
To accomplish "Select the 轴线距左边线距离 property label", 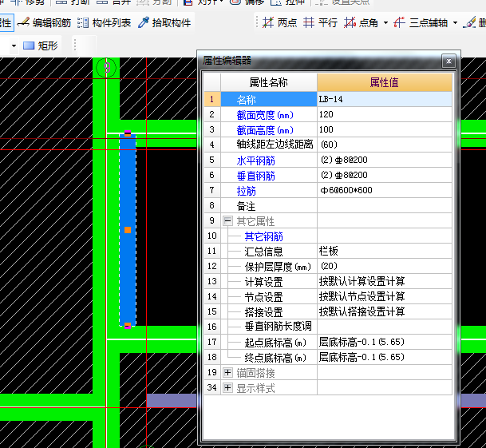I will pyautogui.click(x=275, y=145).
